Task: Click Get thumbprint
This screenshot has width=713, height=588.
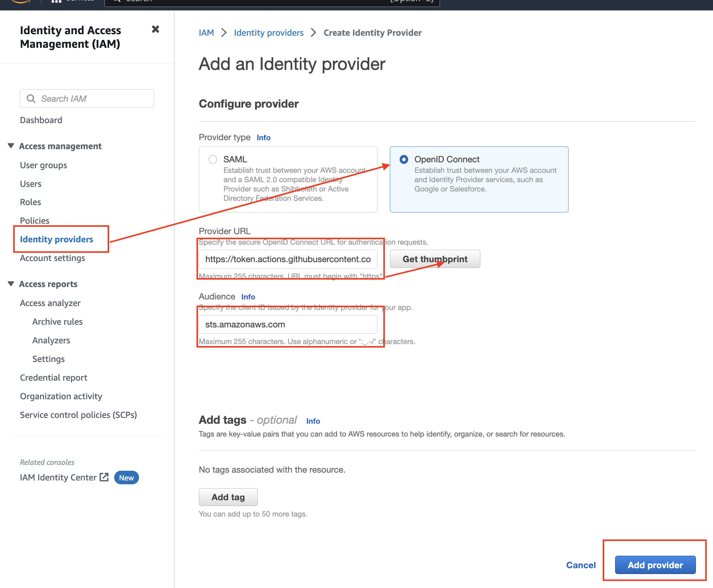Action: [x=435, y=259]
